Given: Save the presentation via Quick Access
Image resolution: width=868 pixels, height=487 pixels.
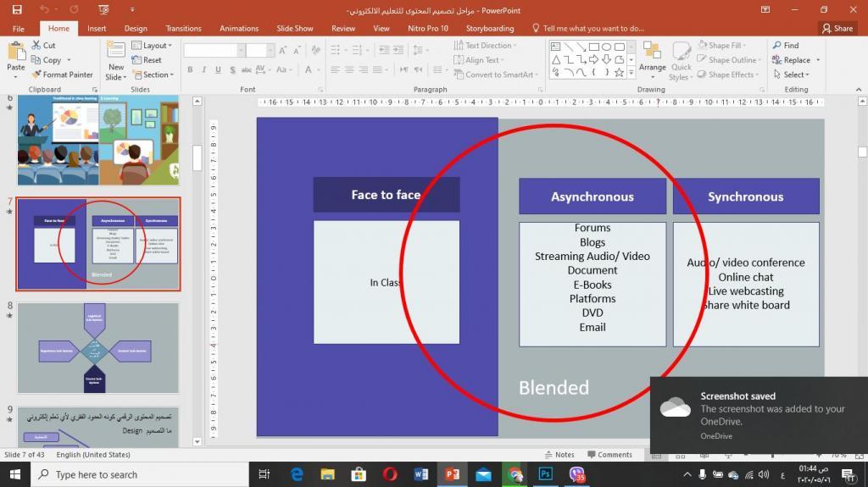Looking at the screenshot, I should (17, 10).
